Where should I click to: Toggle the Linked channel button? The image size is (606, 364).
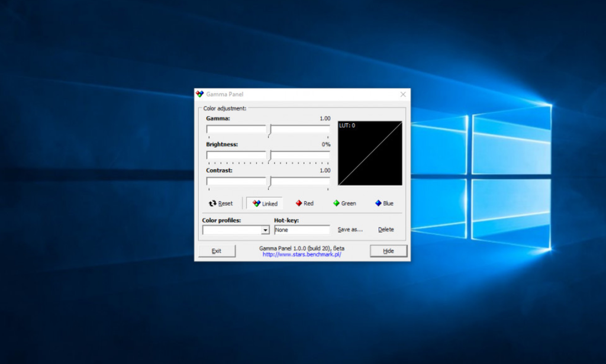(265, 203)
